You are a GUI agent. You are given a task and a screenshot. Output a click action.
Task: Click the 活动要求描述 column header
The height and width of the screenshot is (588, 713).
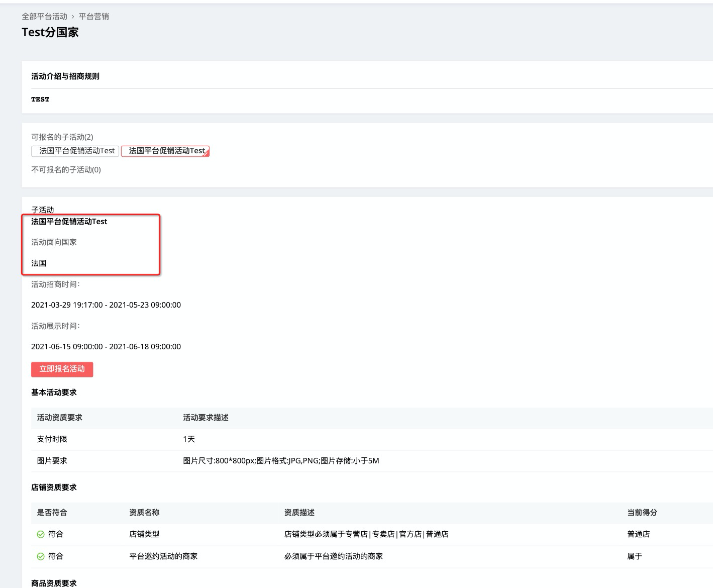tap(206, 418)
